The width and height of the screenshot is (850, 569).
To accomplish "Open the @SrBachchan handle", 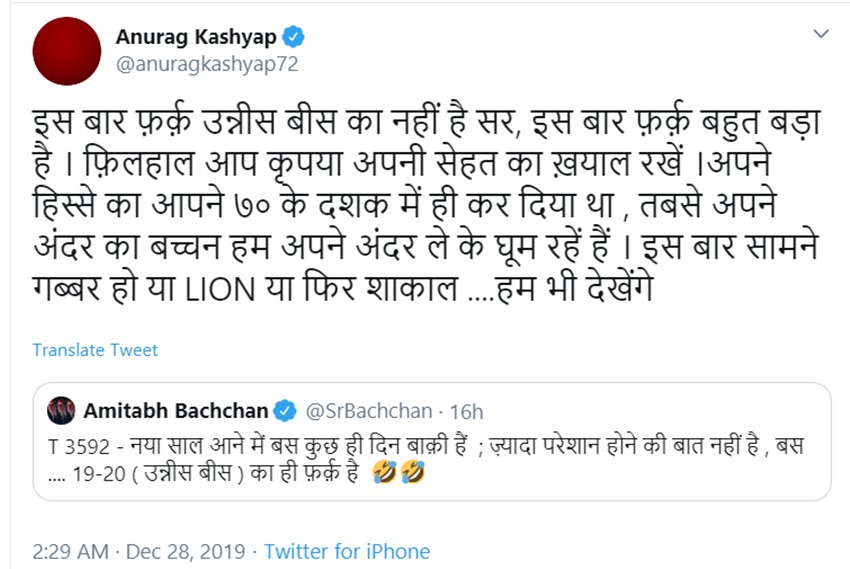I will pyautogui.click(x=368, y=411).
